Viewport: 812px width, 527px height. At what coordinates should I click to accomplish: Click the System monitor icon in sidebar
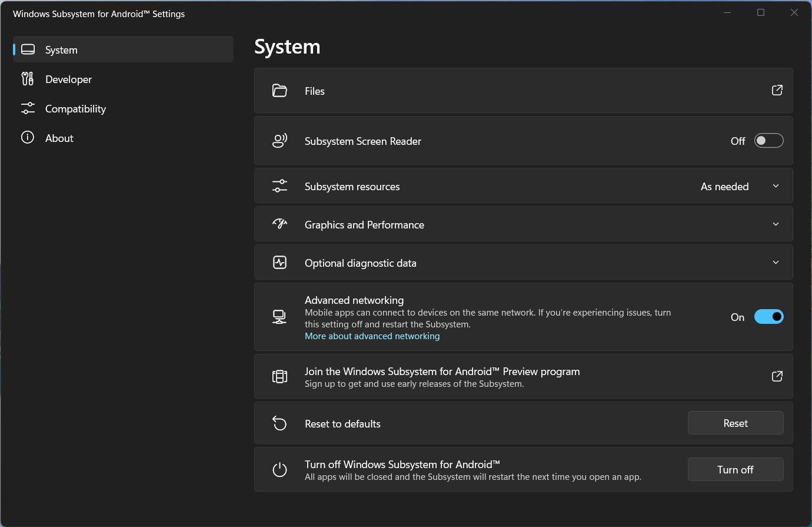[28, 49]
